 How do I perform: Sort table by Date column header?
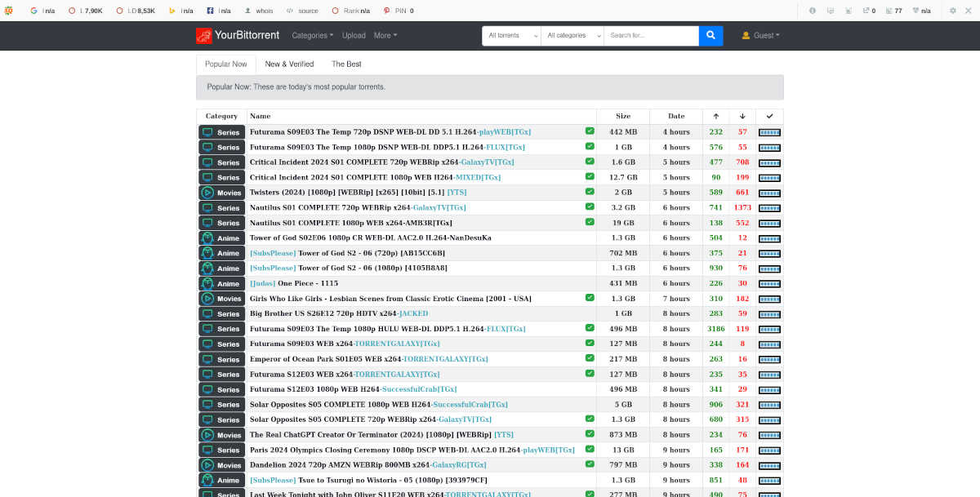point(676,116)
